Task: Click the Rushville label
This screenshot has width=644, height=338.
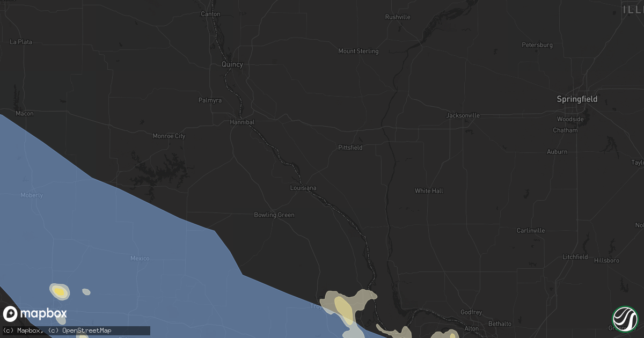Action: click(x=398, y=17)
